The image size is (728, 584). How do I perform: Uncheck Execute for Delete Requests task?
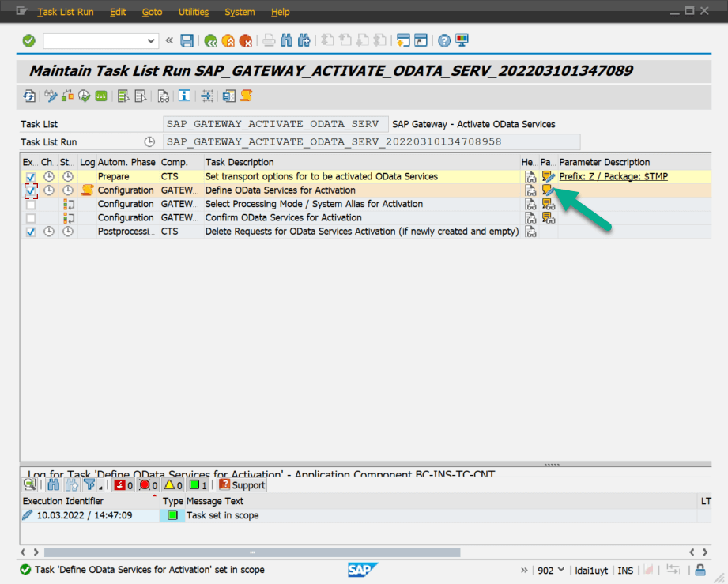point(31,232)
